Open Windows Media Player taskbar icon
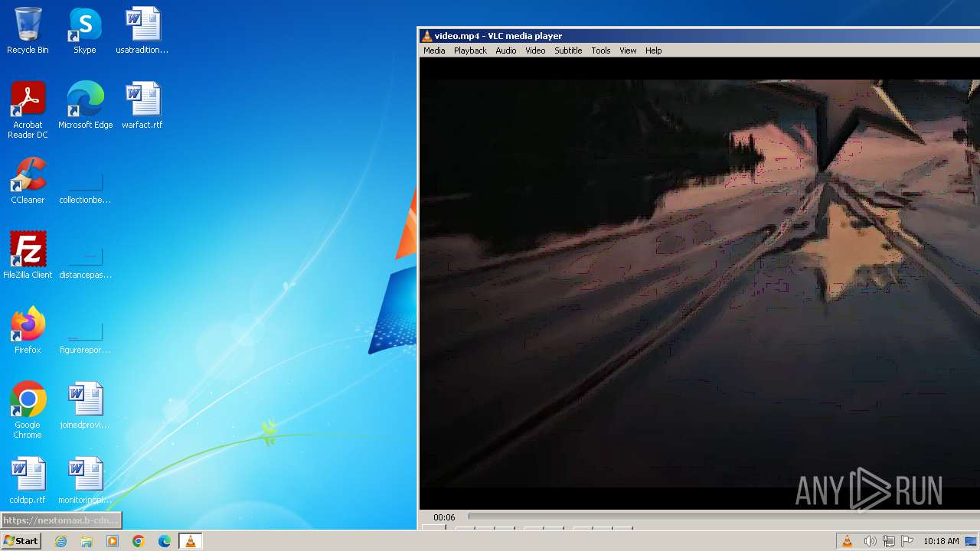The height and width of the screenshot is (551, 980). point(113,541)
